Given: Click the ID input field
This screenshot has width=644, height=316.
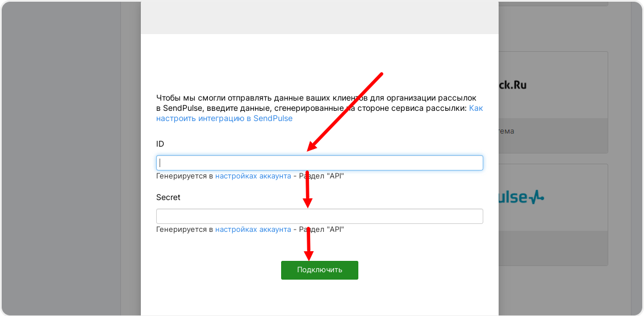Looking at the screenshot, I should (320, 163).
